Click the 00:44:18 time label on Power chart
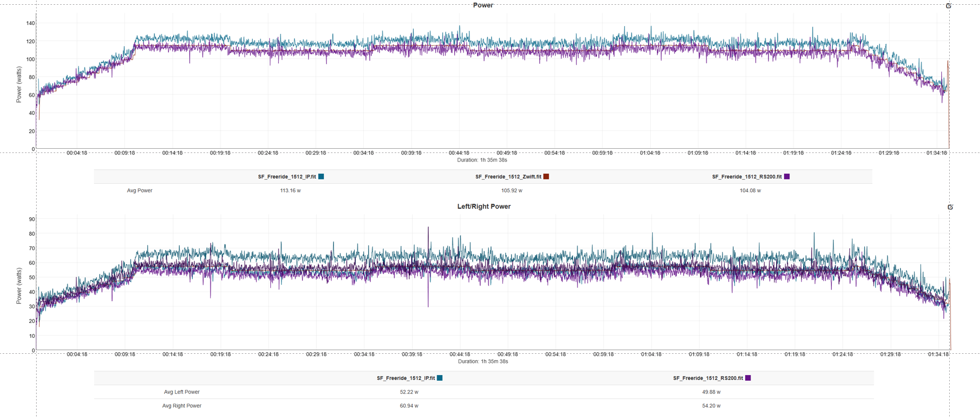The height and width of the screenshot is (417, 980). [x=459, y=153]
